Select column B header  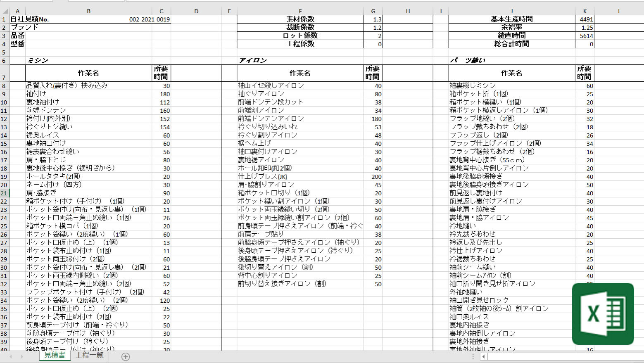tap(88, 11)
